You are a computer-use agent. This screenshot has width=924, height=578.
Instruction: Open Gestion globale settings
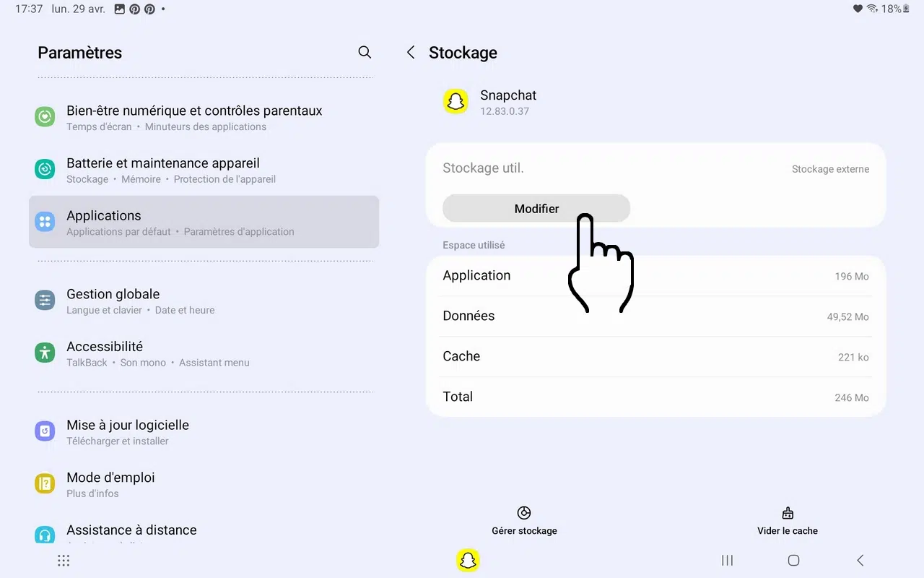tap(204, 301)
